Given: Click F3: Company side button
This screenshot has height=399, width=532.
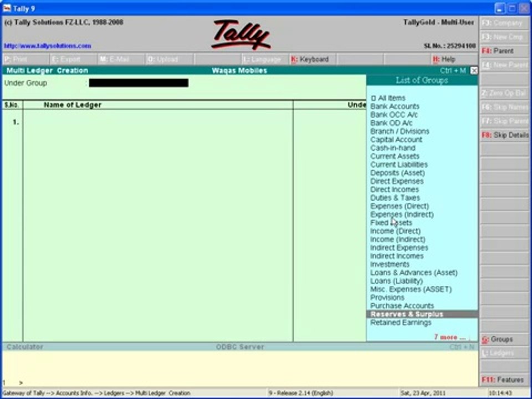Looking at the screenshot, I should (x=505, y=23).
